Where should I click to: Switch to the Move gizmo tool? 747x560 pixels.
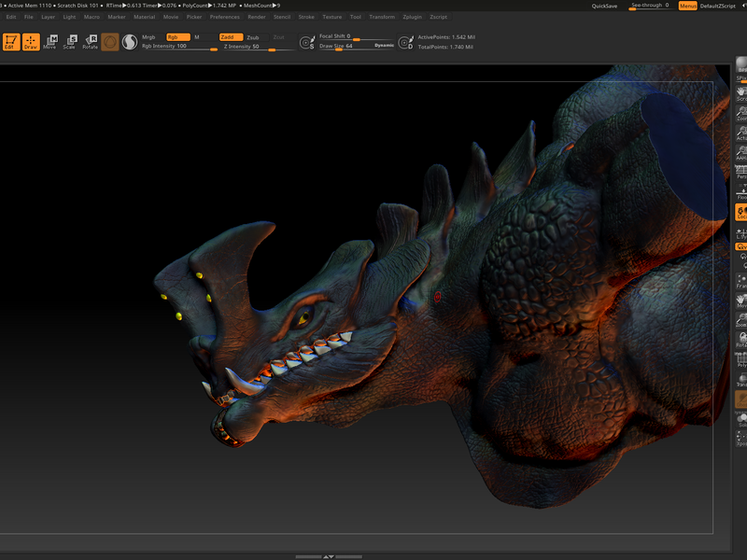[x=50, y=41]
